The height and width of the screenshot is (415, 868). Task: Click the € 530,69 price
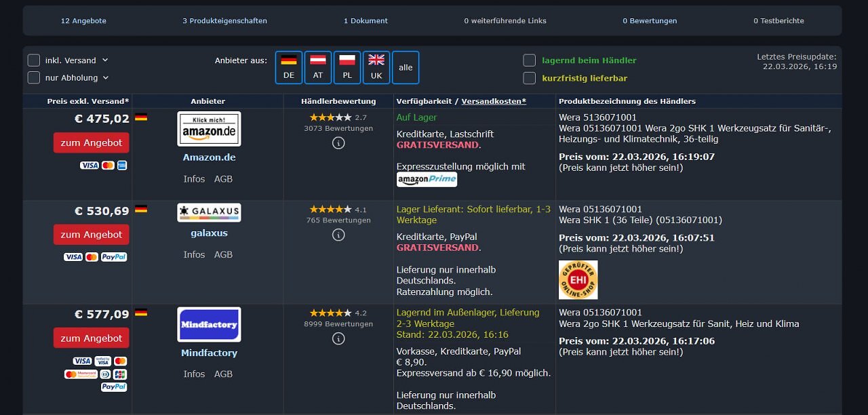click(x=102, y=211)
